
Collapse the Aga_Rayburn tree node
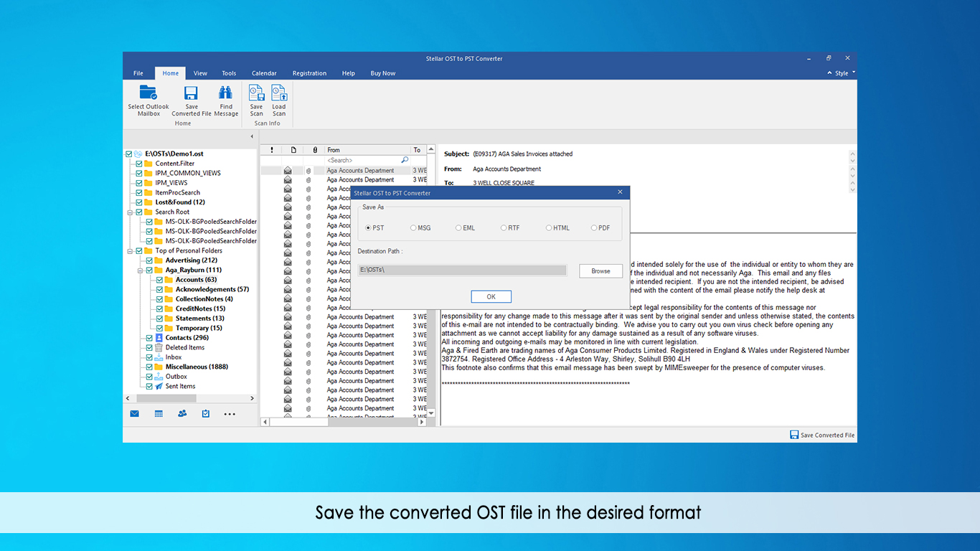[141, 270]
